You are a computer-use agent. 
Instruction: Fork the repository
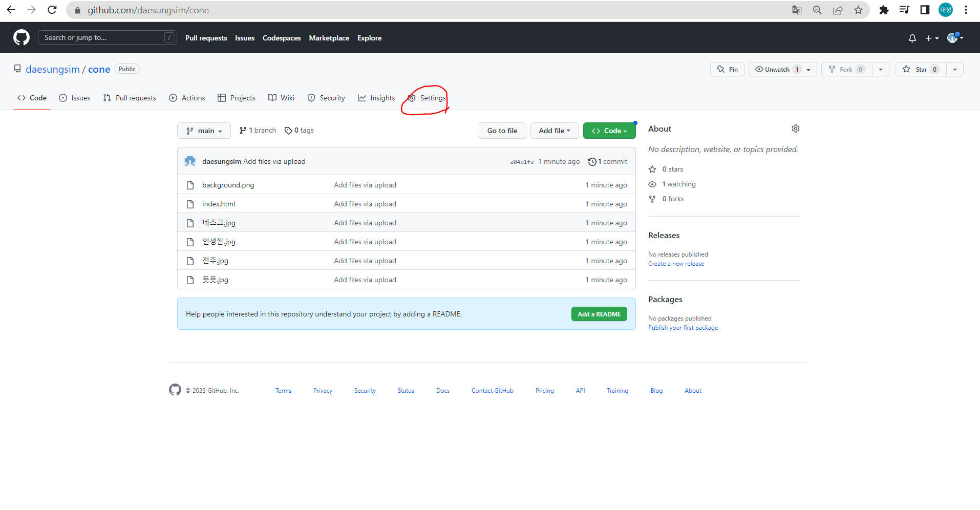coord(846,69)
